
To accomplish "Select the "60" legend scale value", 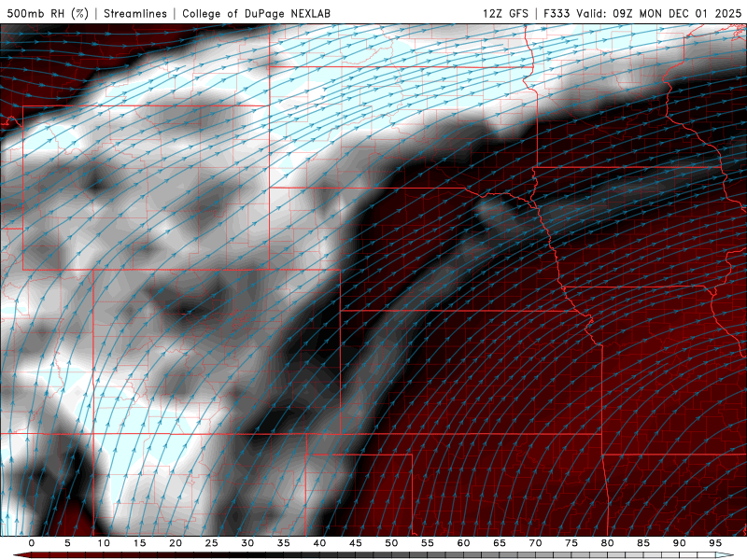I will [463, 543].
